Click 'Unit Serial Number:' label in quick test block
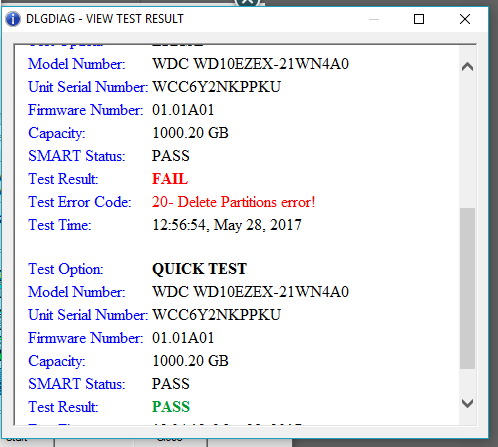This screenshot has height=447, width=498. (x=88, y=315)
